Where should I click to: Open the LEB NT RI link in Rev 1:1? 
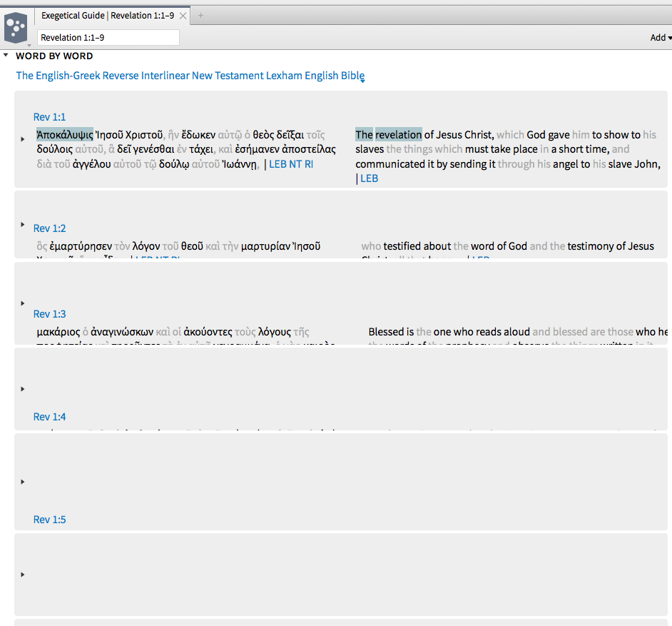point(290,163)
